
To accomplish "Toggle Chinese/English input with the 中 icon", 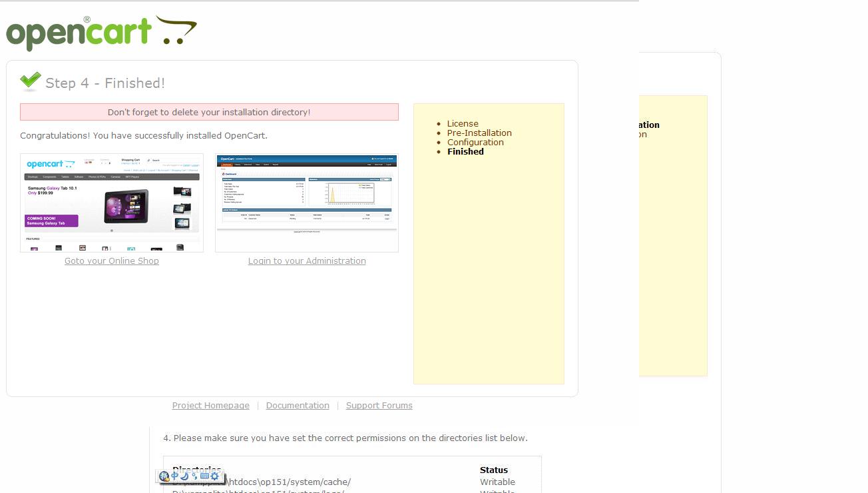I will [174, 476].
